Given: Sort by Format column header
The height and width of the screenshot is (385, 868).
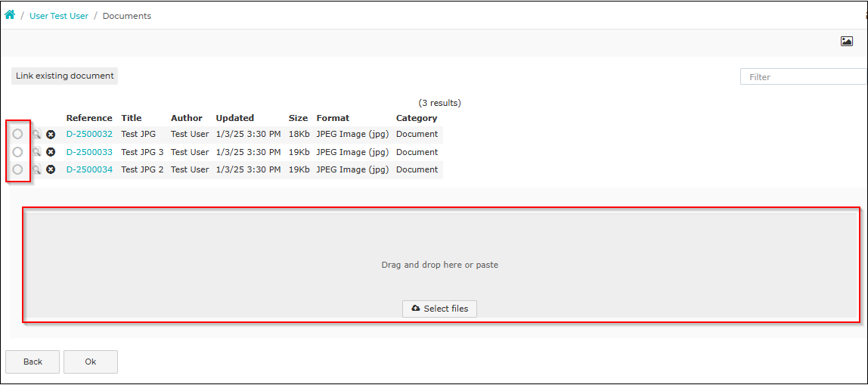Looking at the screenshot, I should pos(333,118).
